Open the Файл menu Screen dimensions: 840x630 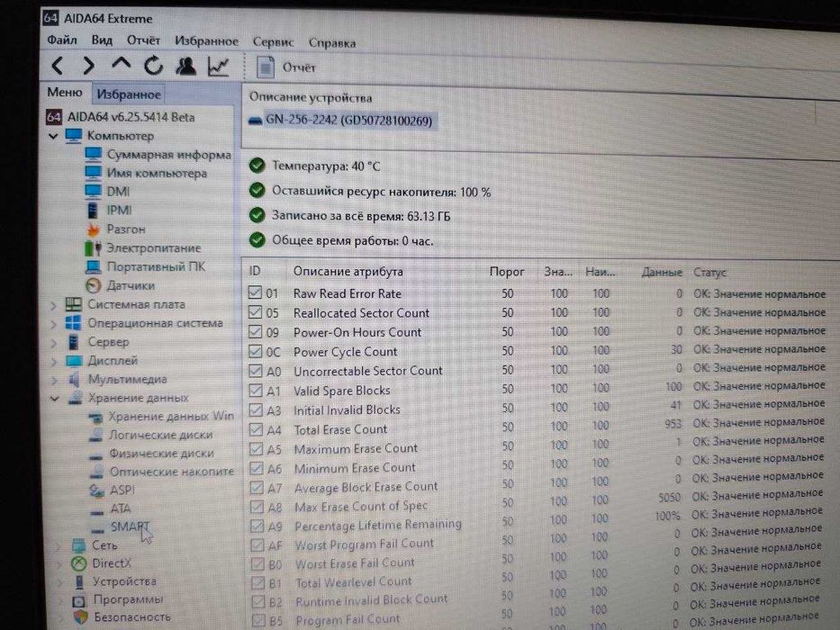(x=61, y=40)
